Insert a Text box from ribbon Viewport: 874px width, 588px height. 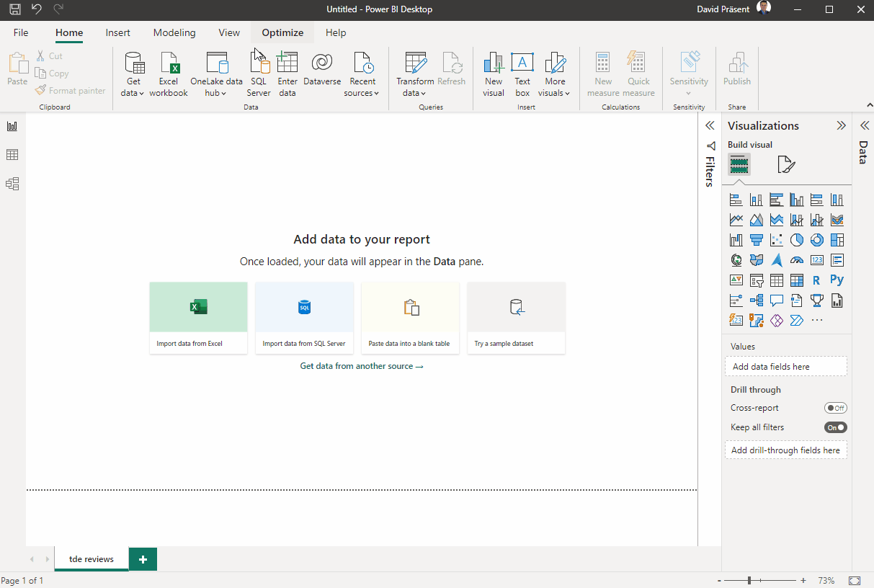tap(522, 63)
